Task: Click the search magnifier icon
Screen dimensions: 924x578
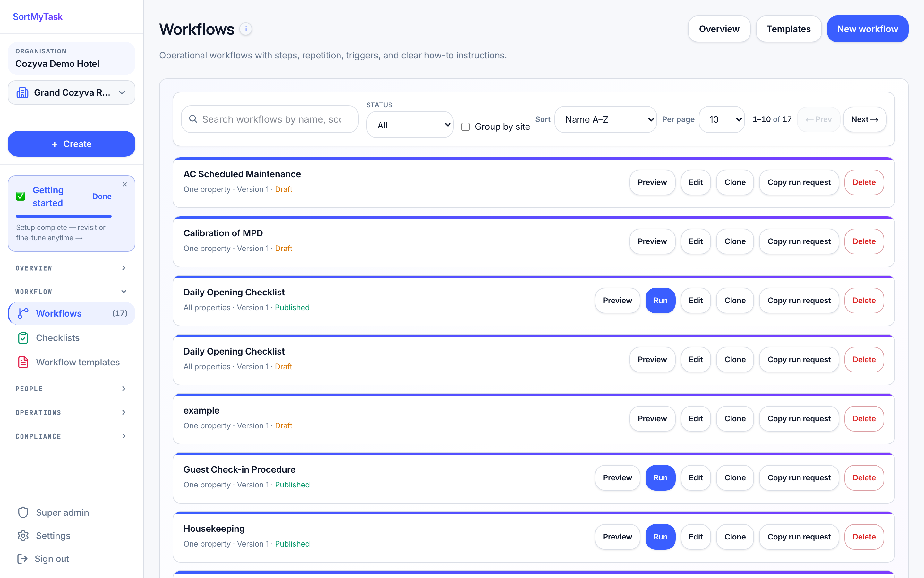Action: 193,119
